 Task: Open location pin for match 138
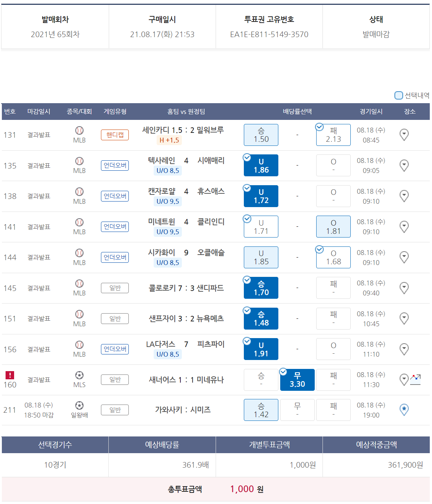point(404,196)
